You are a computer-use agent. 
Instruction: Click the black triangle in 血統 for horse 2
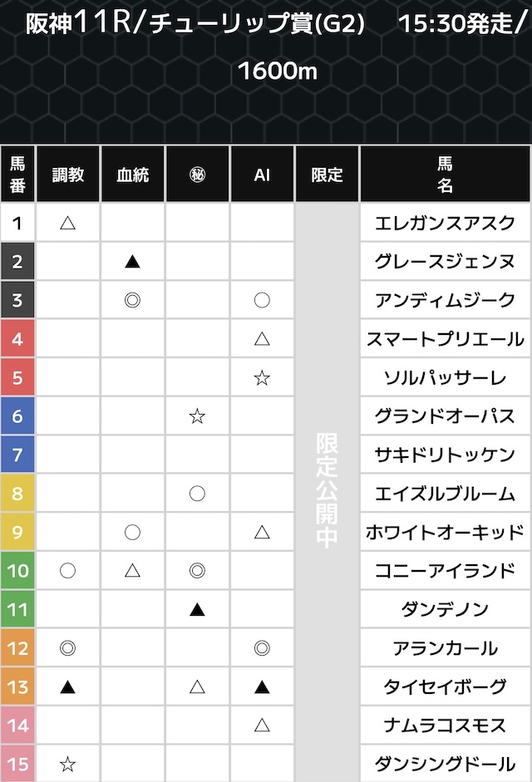(x=132, y=262)
